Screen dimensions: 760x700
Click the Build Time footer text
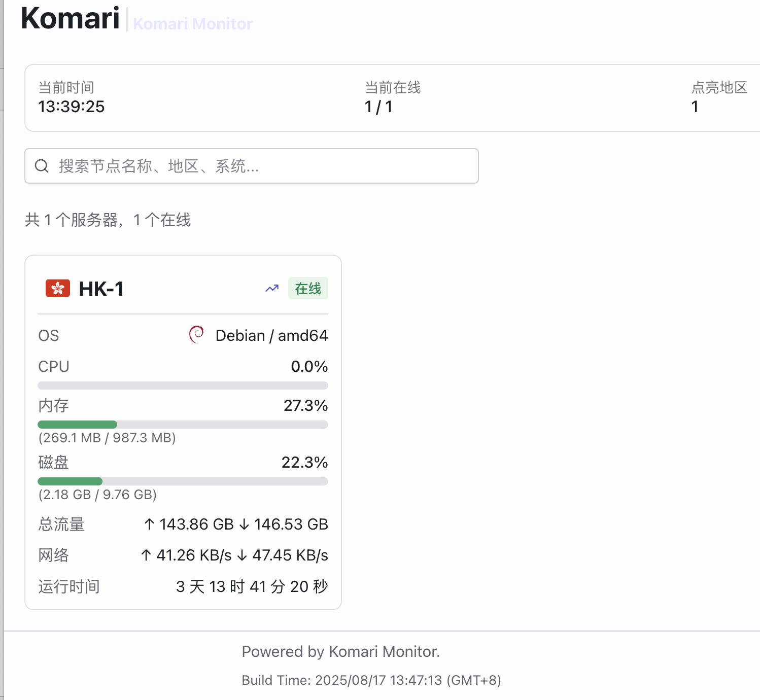[x=371, y=680]
